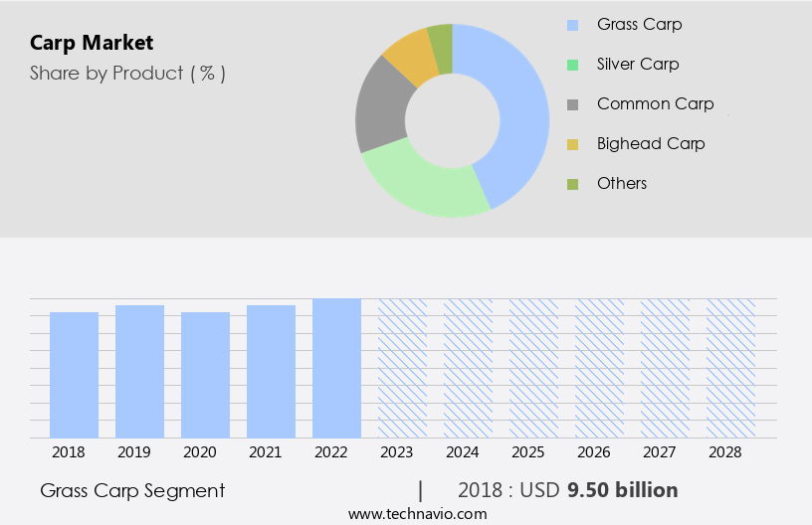The width and height of the screenshot is (812, 525).
Task: Click the large blue Grass Carp donut slice
Action: pos(517,109)
